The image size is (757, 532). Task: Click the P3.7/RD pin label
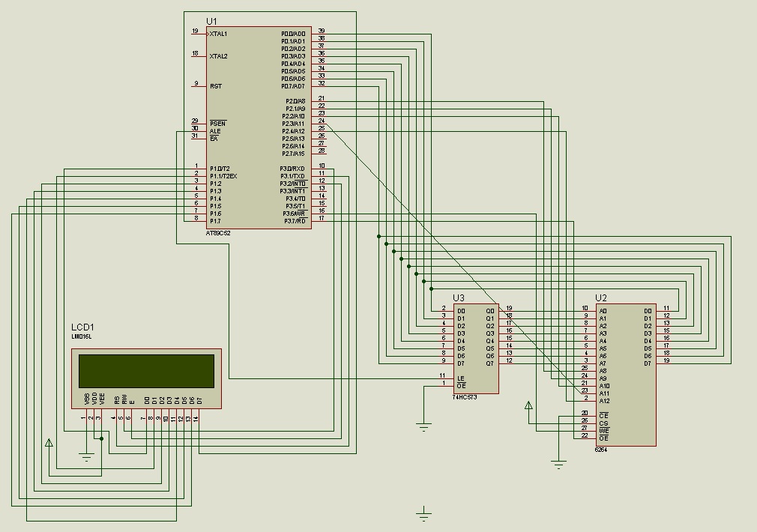click(x=295, y=221)
